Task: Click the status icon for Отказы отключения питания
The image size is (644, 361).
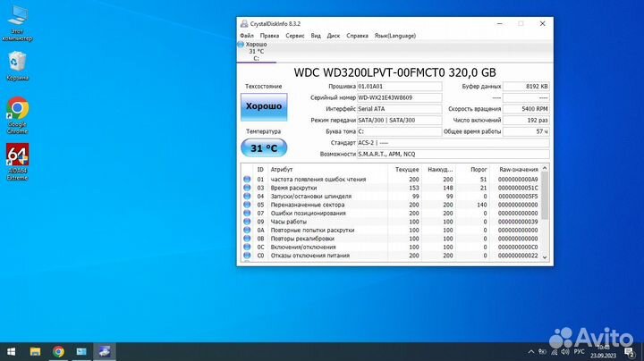Action: pos(247,256)
